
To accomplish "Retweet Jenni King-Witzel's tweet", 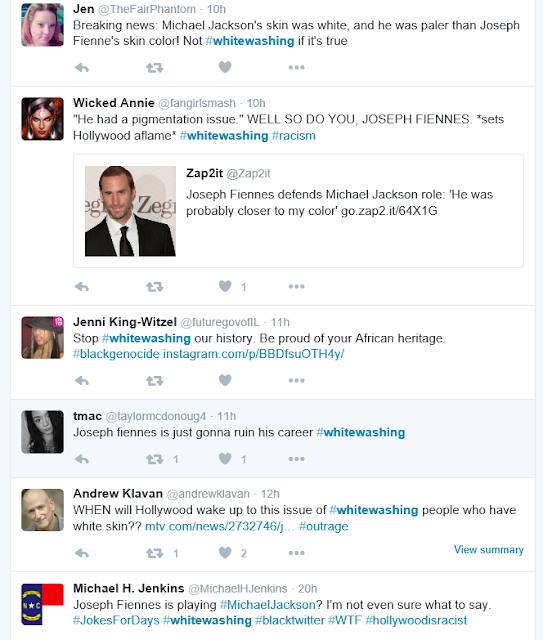I will pyautogui.click(x=155, y=380).
